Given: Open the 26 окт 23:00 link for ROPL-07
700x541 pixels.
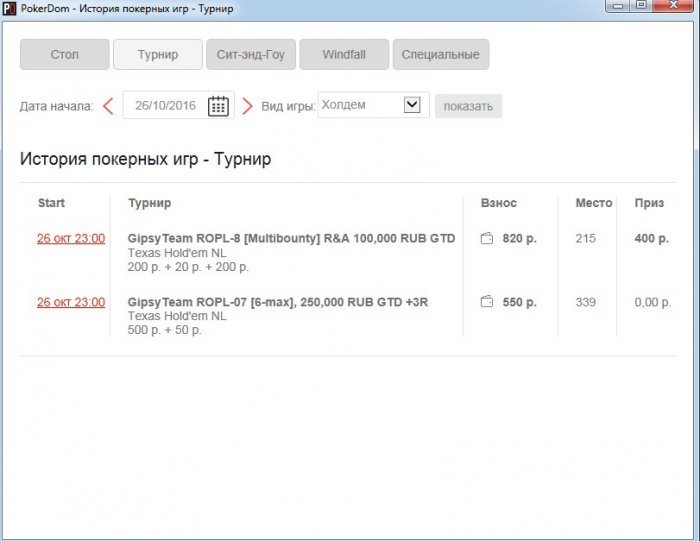Looking at the screenshot, I should tap(71, 302).
